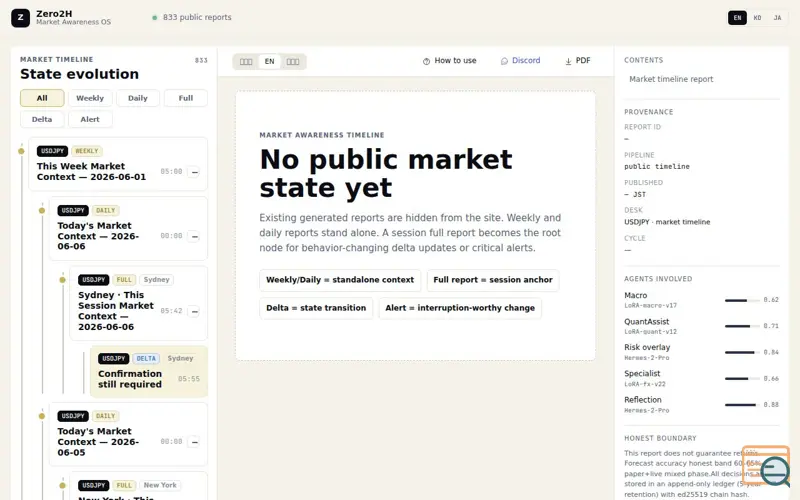
Task: Click the New York session tag
Action: pos(160,485)
